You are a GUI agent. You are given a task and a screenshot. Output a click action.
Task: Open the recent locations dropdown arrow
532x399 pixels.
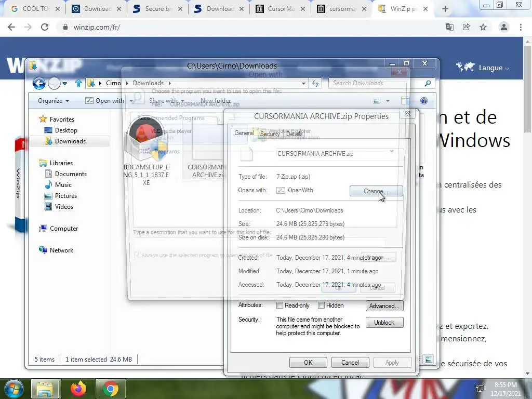64,83
